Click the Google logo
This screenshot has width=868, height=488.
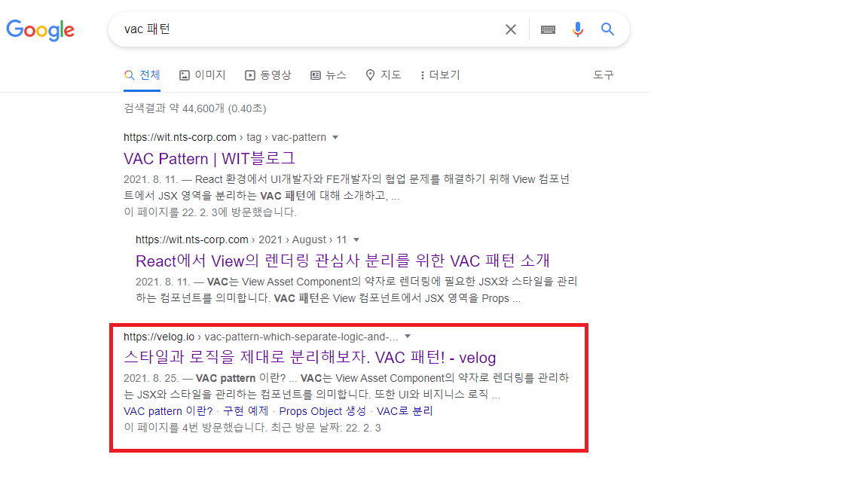[x=41, y=30]
